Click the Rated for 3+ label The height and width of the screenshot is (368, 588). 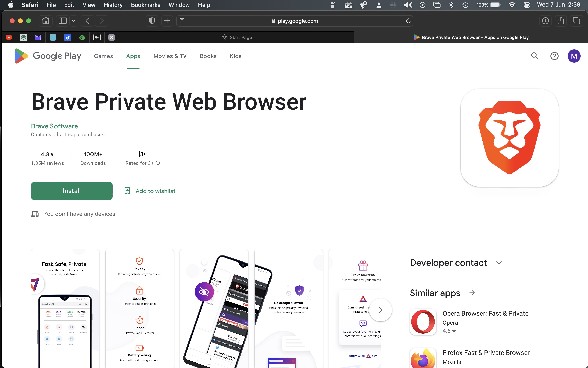139,163
